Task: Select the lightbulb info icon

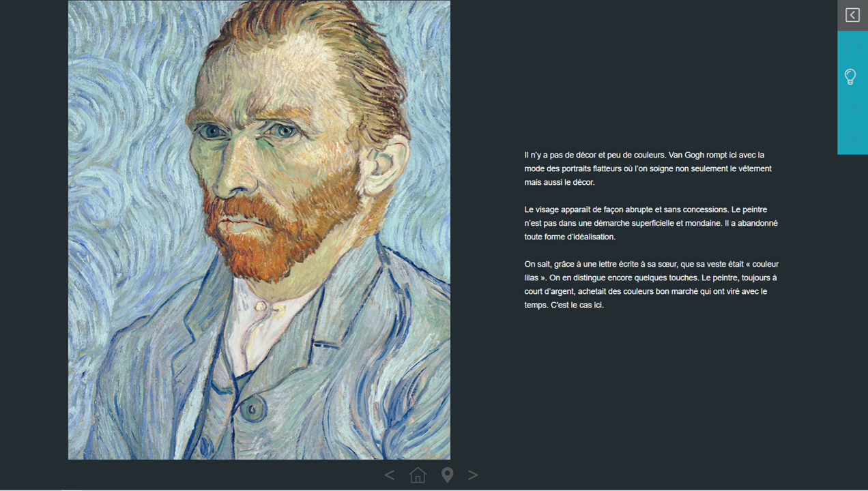Action: coord(850,76)
